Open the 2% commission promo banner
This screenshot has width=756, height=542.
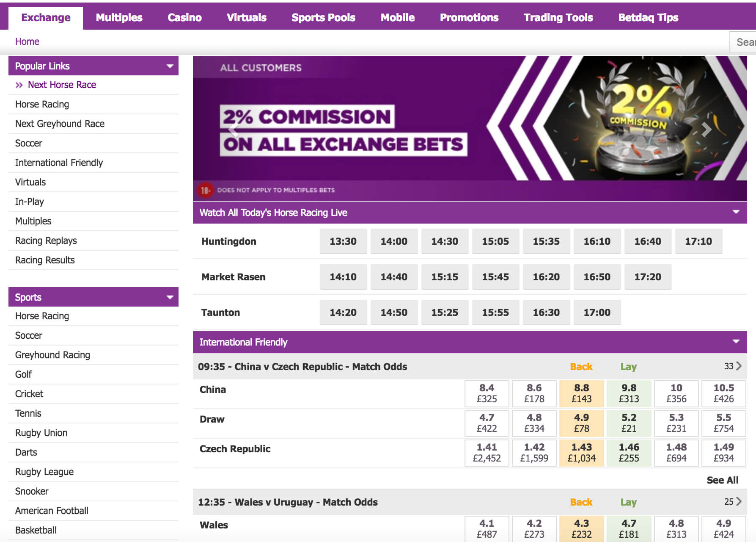470,128
